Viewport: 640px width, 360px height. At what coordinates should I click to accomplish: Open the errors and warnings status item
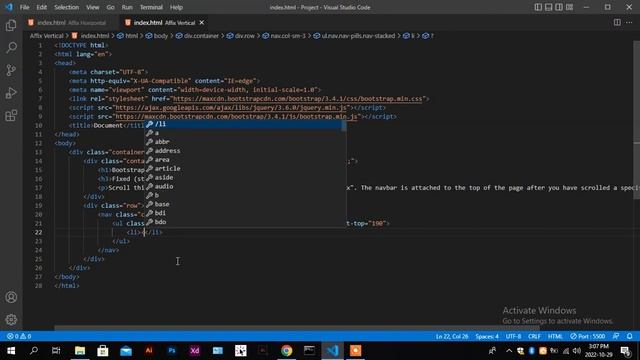pos(19,336)
